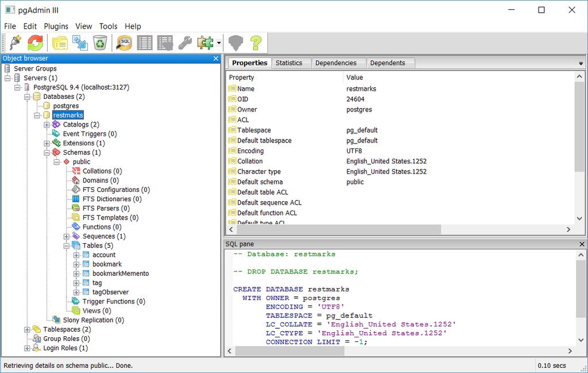
Task: Click the FTS Configurations (0) tree icon
Action: click(x=76, y=189)
